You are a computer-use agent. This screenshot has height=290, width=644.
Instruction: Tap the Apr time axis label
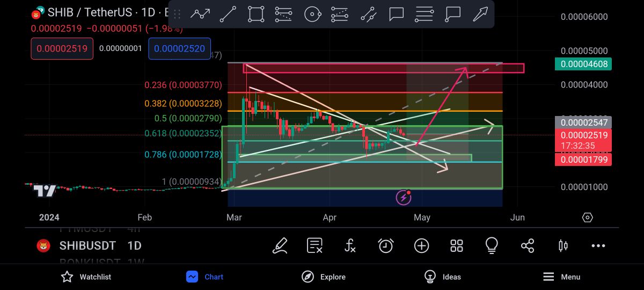click(x=330, y=218)
